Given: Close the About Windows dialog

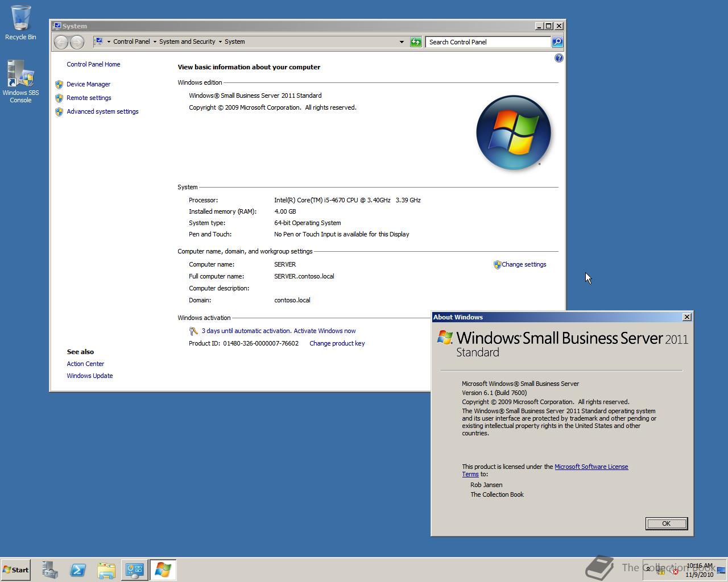Looking at the screenshot, I should [686, 317].
